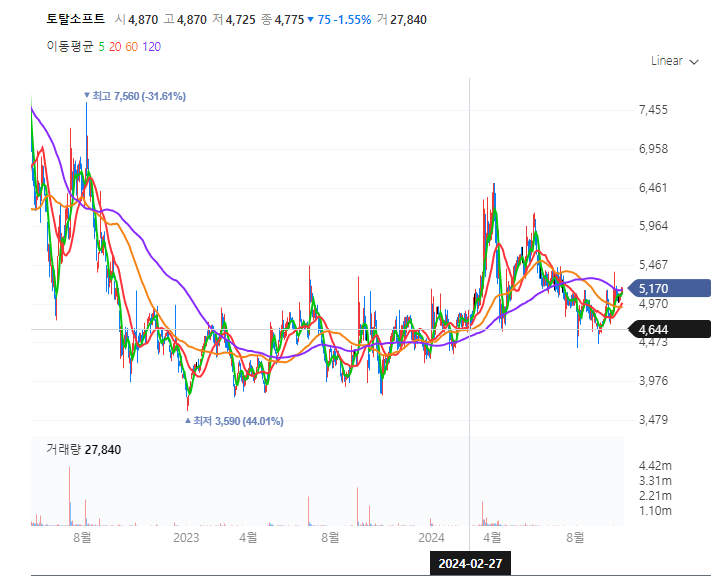This screenshot has width=720, height=577.
Task: Click the 2.21m volume axis label
Action: 655,496
